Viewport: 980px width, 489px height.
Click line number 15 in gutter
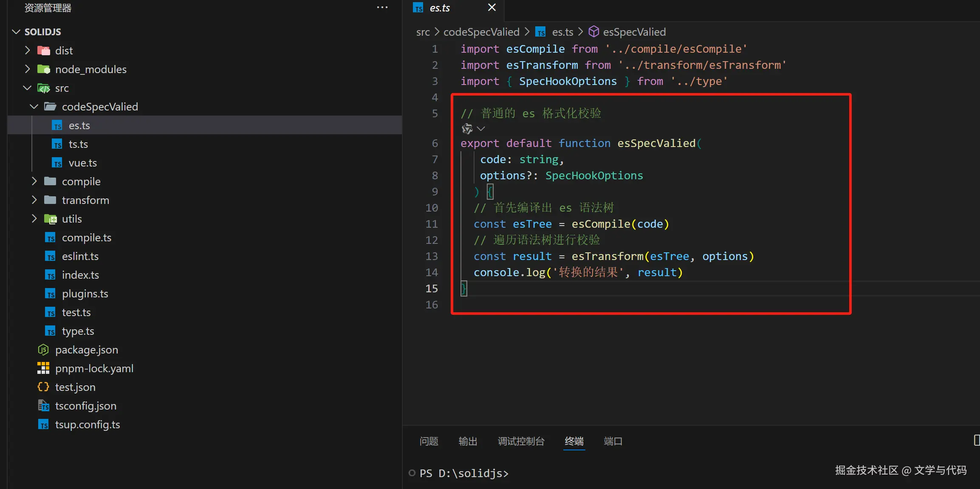click(432, 288)
